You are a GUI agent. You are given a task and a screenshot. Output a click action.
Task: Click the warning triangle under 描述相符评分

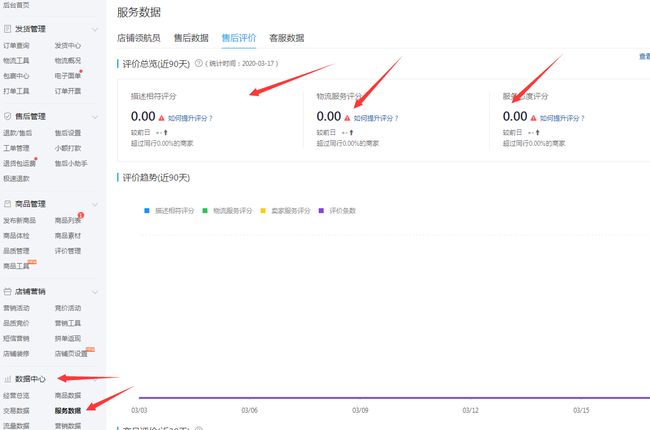coord(161,118)
